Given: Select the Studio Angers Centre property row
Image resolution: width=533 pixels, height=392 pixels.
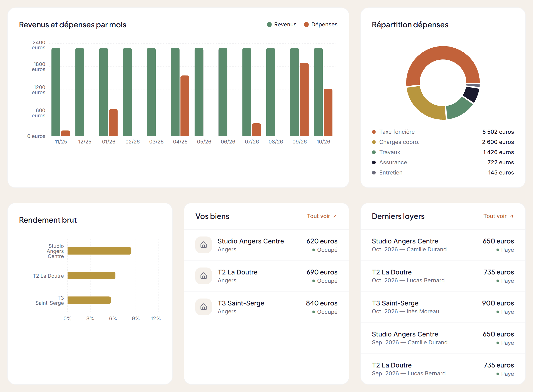Looking at the screenshot, I should pyautogui.click(x=266, y=245).
